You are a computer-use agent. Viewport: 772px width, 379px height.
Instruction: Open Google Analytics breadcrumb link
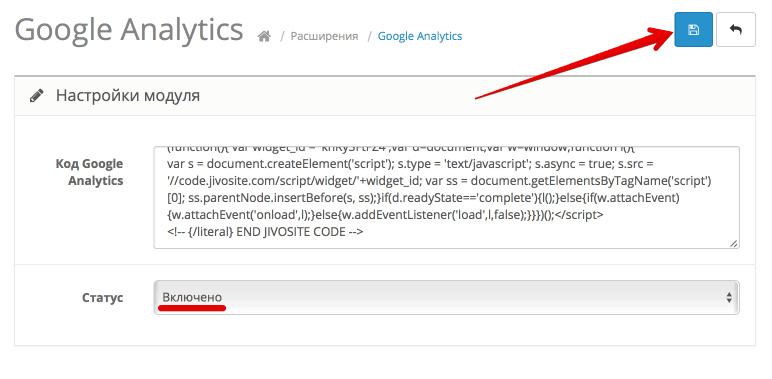(420, 36)
